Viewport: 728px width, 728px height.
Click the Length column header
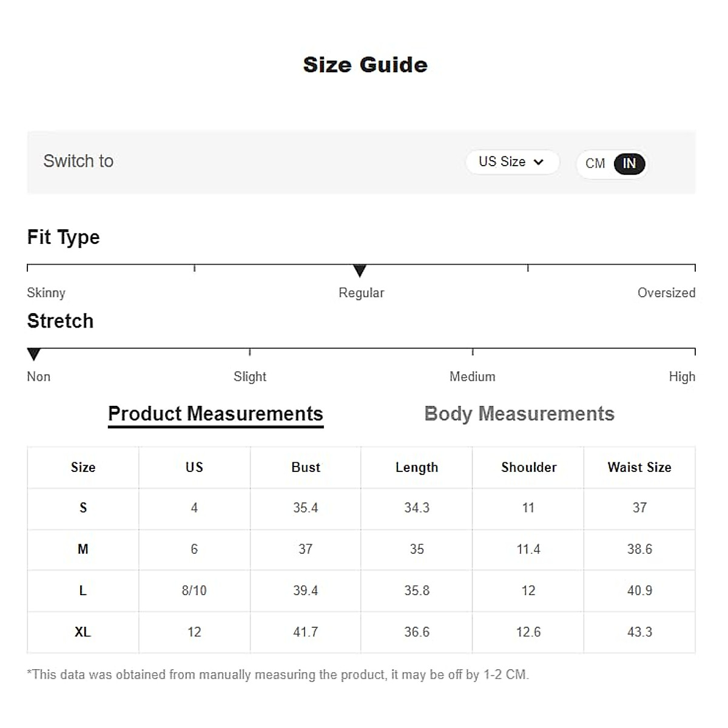click(x=417, y=467)
